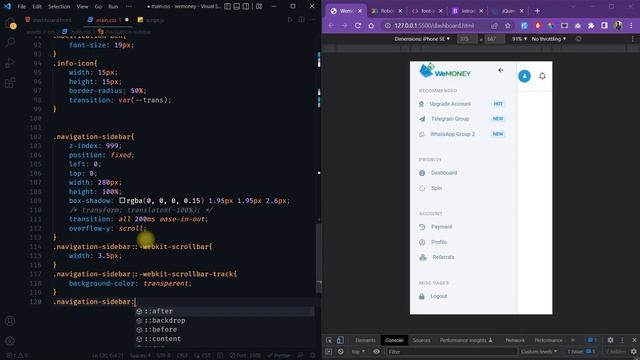Clear the DevTools console
Image resolution: width=640 pixels, height=360 pixels.
pos(340,351)
